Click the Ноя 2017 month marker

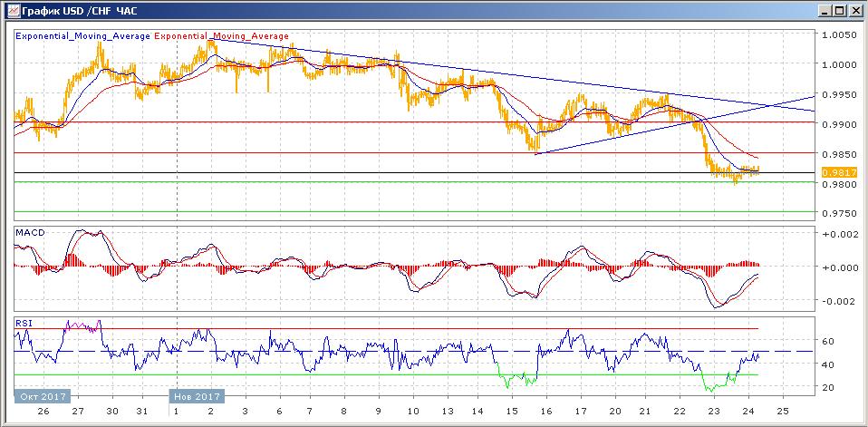tap(196, 396)
